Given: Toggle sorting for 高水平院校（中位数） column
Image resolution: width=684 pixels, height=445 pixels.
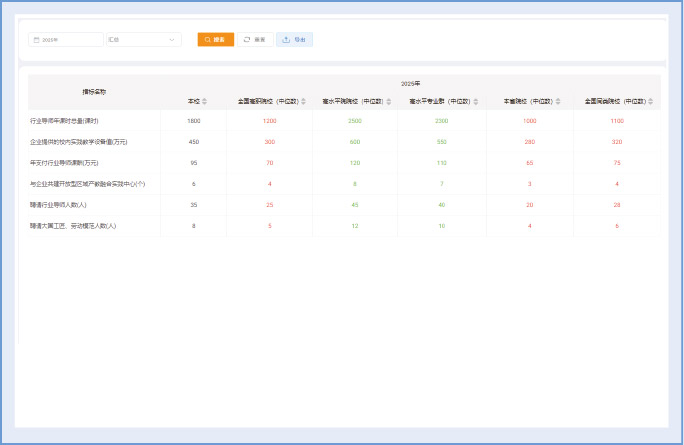Looking at the screenshot, I should click(x=389, y=101).
